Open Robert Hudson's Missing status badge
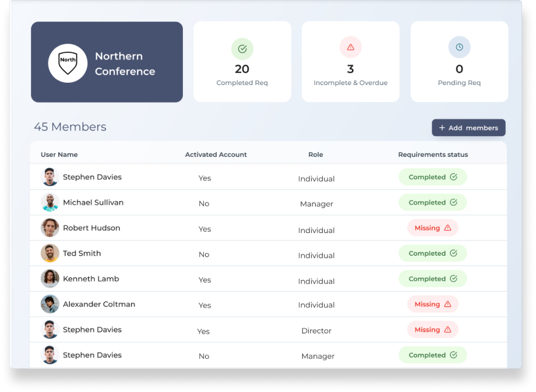 432,228
